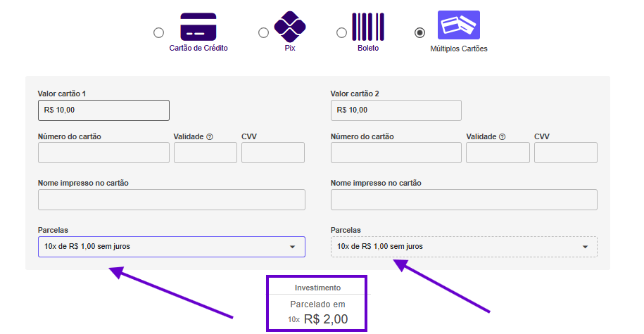
Task: Click the Parcelado em text
Action: [x=317, y=304]
